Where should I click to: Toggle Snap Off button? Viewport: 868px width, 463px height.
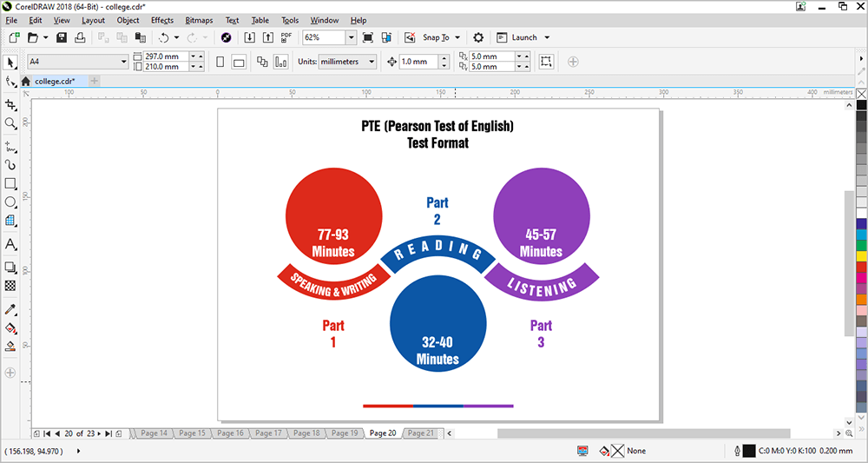click(411, 37)
